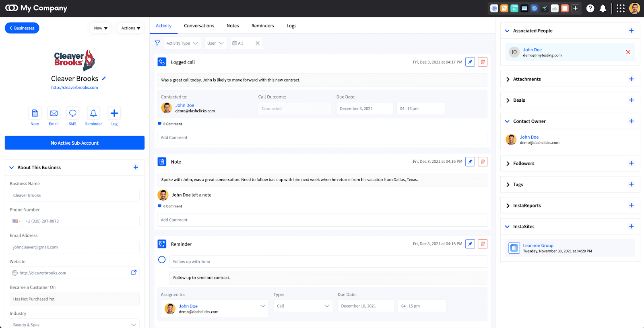Open the Email quick action icon
644x328 pixels.
click(x=54, y=113)
